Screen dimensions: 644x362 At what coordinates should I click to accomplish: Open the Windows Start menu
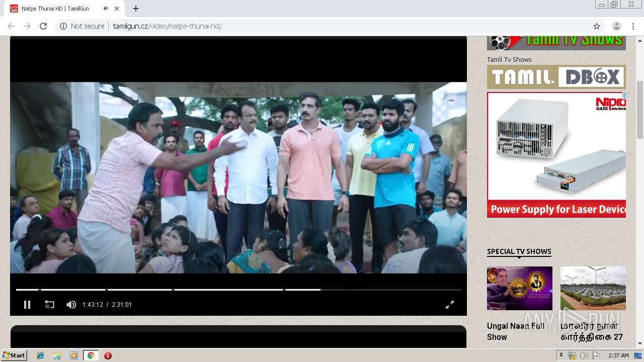pos(14,355)
